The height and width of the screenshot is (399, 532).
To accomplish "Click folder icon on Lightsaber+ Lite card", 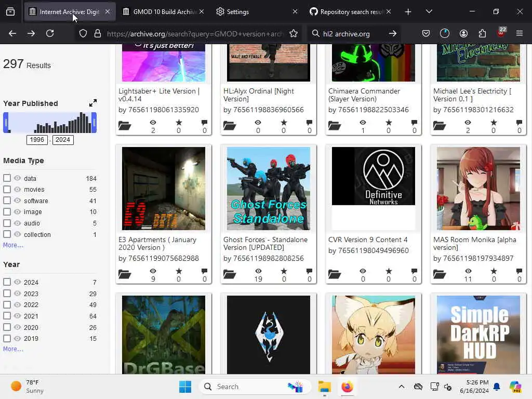I will pyautogui.click(x=125, y=126).
